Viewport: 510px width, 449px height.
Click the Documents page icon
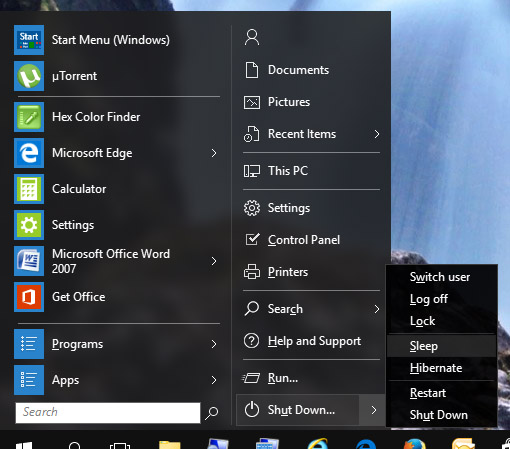coord(252,70)
